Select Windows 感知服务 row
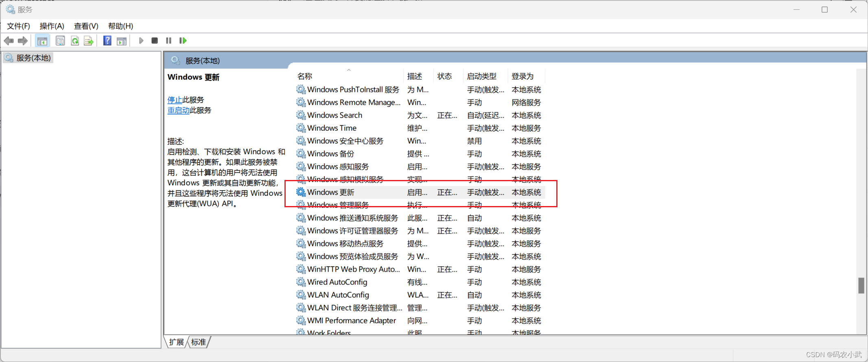 [420, 167]
